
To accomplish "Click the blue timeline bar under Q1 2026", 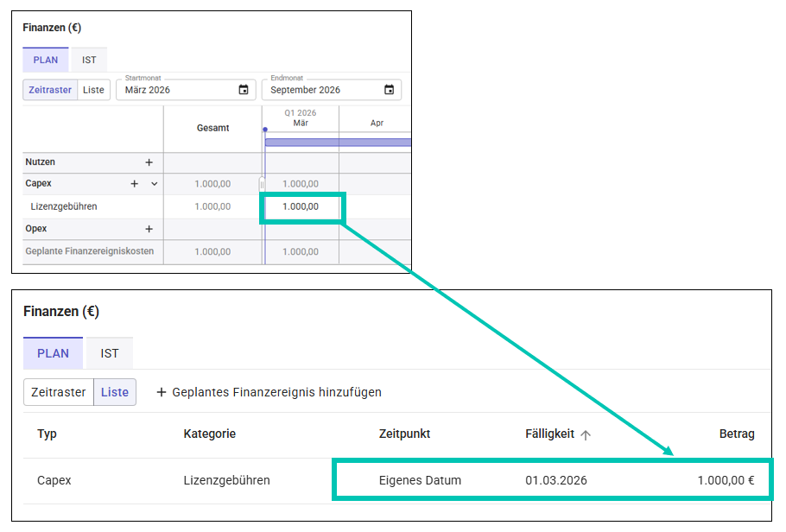I will coord(337,142).
